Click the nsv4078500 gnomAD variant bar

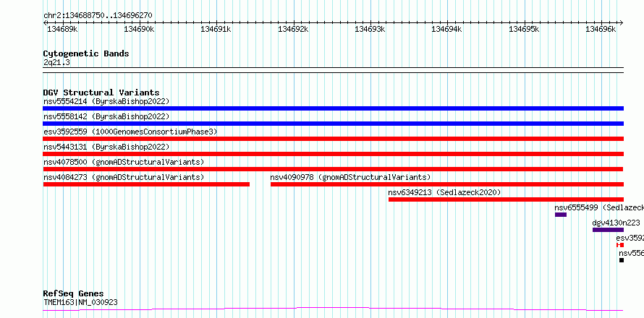[333, 169]
